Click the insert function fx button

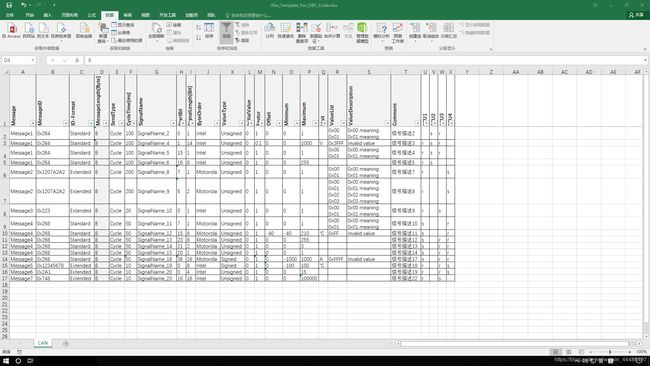point(77,61)
